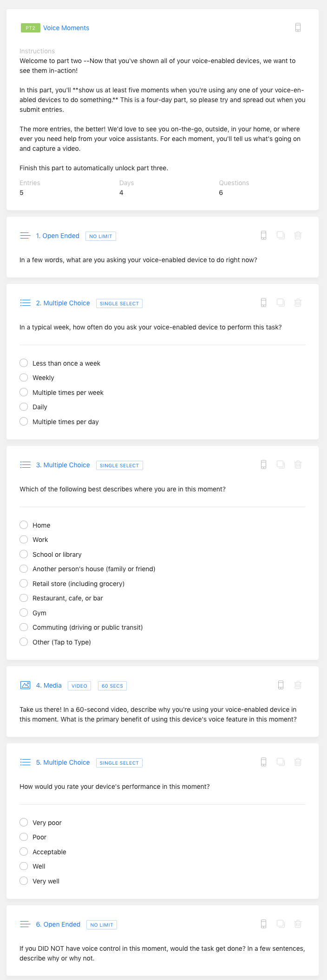Click the trash icon for question 1
Viewport: 327px width, 980px height.
click(x=298, y=235)
